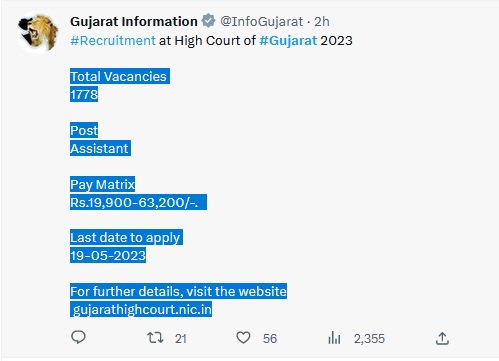The height and width of the screenshot is (361, 499).
Task: Open the lion profile avatar
Action: click(x=38, y=33)
